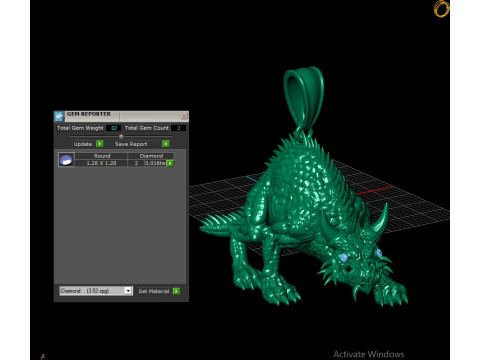Screen dimensions: 480x360
Task: Click the gem quantity cell showing 2
Action: click(x=136, y=163)
